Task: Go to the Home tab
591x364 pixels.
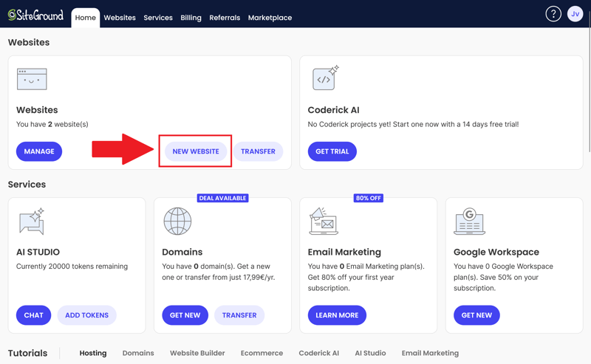Action: 86,18
